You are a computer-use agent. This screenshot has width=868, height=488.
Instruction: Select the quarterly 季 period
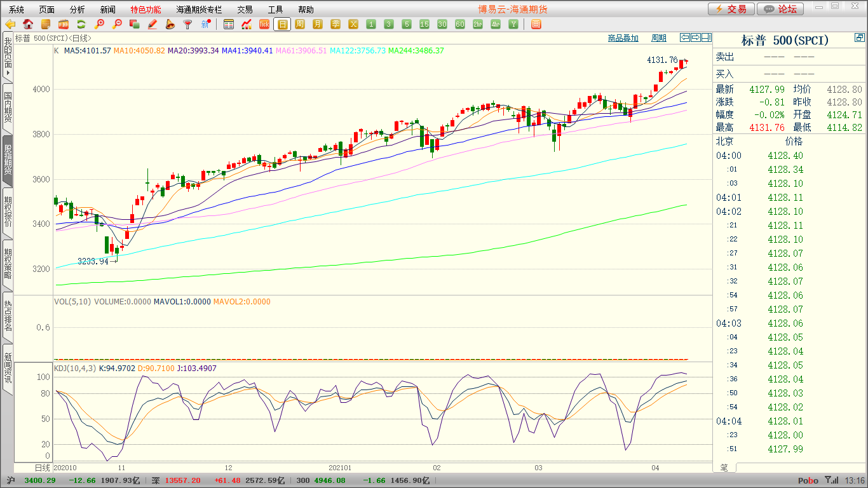tap(336, 24)
